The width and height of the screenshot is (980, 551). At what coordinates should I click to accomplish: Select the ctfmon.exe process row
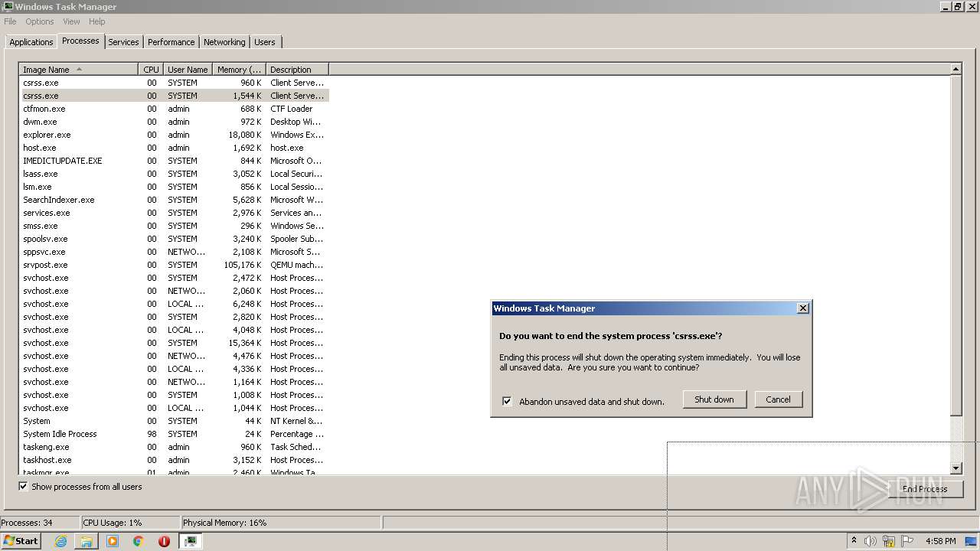click(174, 109)
